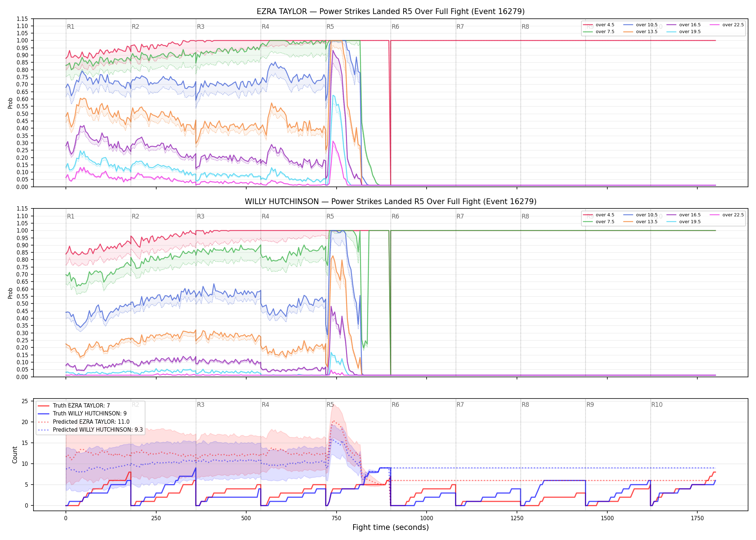This screenshot has height=540, width=756.
Task: Click the R10 marker in the count chart
Action: [657, 405]
